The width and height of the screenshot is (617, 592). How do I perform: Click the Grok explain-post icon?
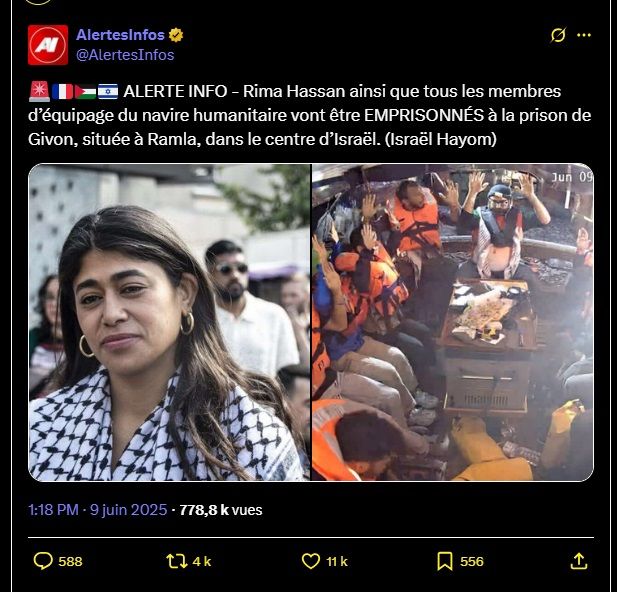[558, 35]
